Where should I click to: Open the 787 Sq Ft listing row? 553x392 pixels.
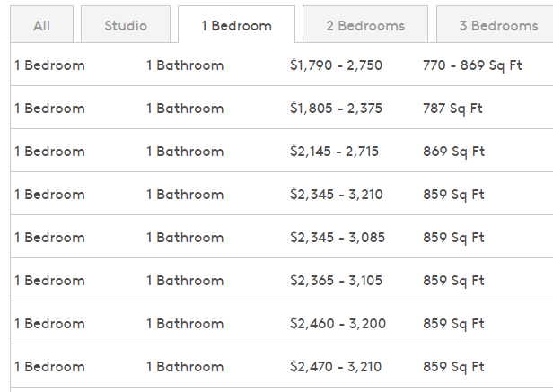point(282,107)
